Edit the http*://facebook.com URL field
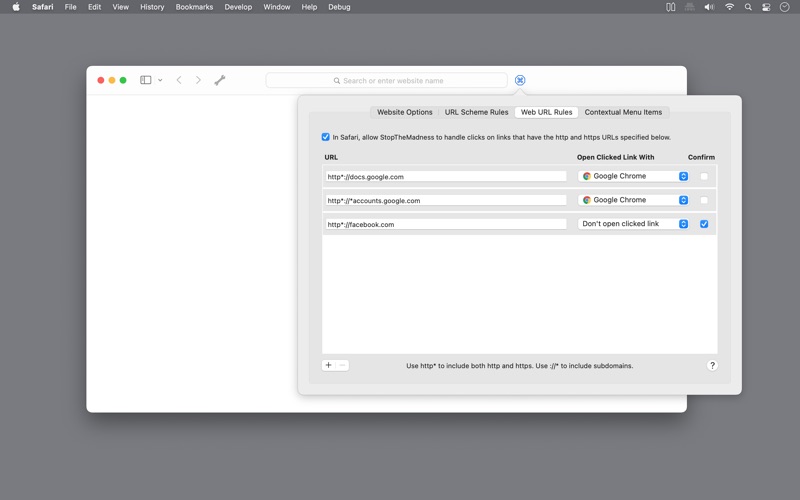Image resolution: width=800 pixels, height=500 pixels. [x=446, y=224]
